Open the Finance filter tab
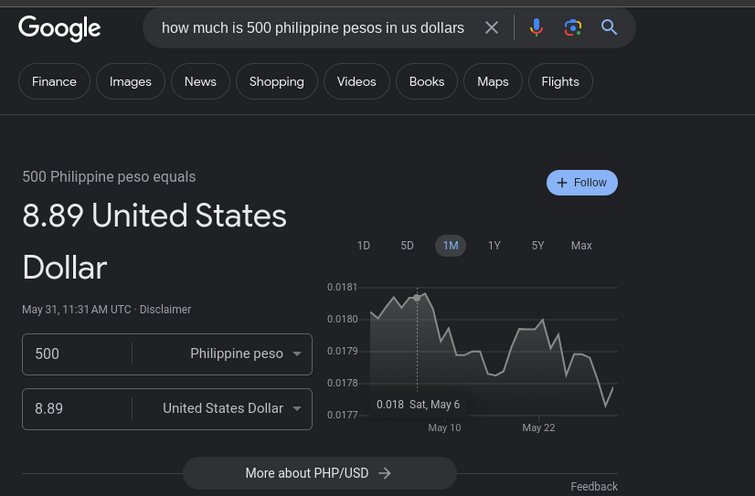 tap(54, 81)
